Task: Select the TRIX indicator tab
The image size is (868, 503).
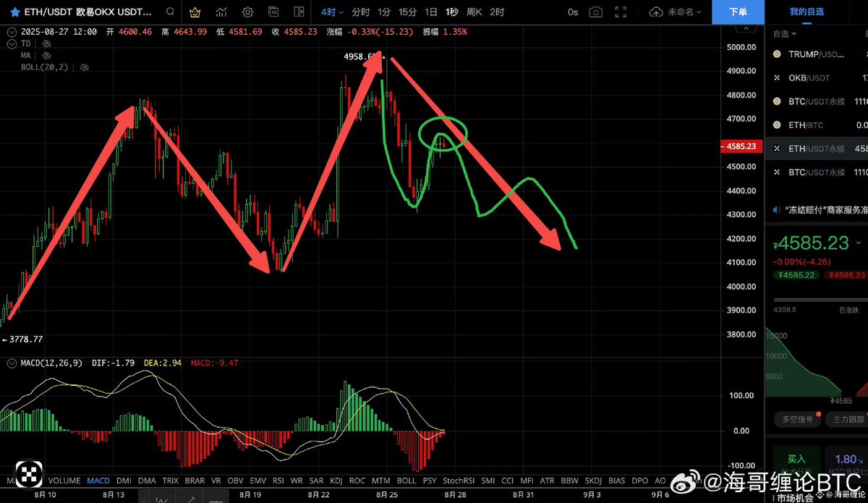Action: [x=170, y=481]
